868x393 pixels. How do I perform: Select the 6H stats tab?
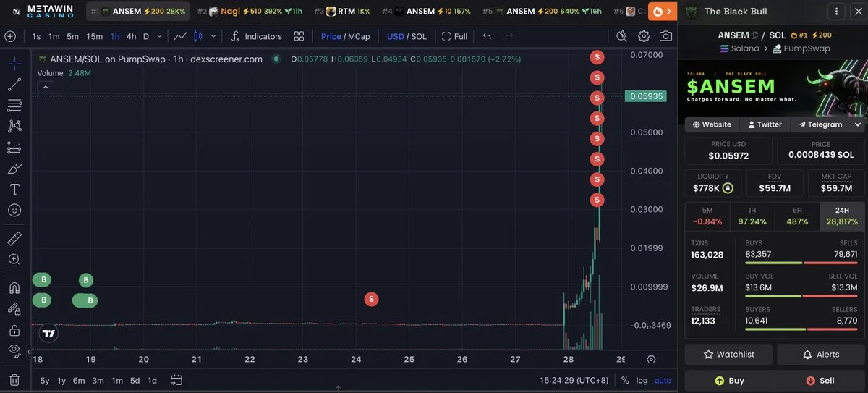click(797, 216)
